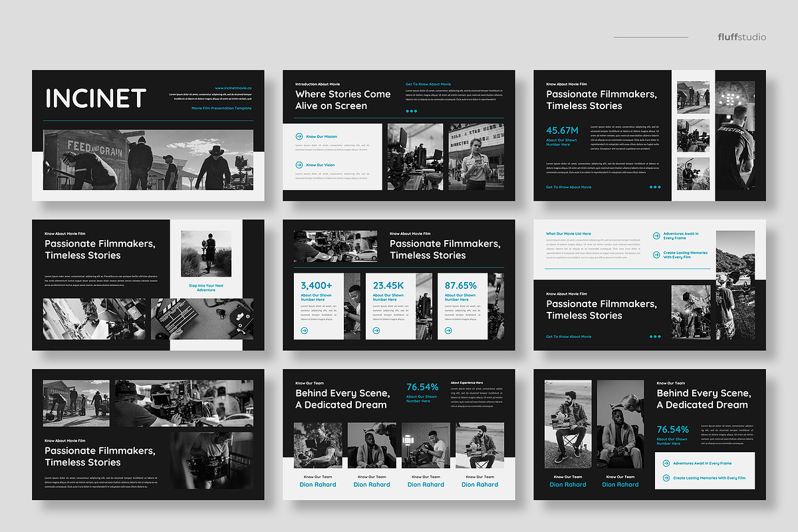798x532 pixels.
Task: Click arrow icon by Adventures Await on two-portrait team slide
Action: [666, 463]
